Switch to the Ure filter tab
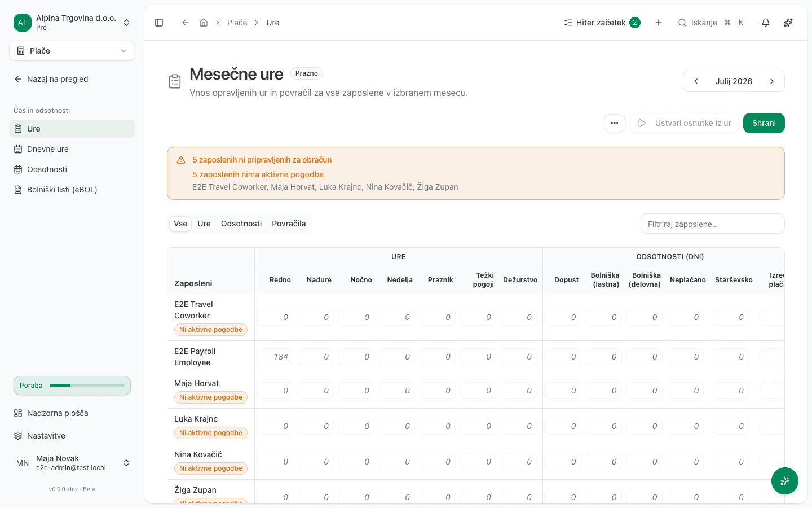This screenshot has width=812, height=508. click(x=204, y=224)
